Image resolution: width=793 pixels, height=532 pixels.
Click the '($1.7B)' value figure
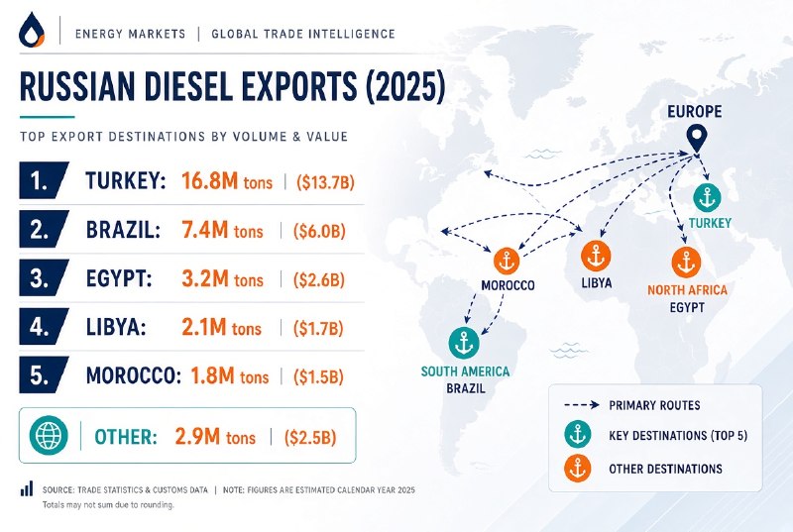click(x=318, y=328)
